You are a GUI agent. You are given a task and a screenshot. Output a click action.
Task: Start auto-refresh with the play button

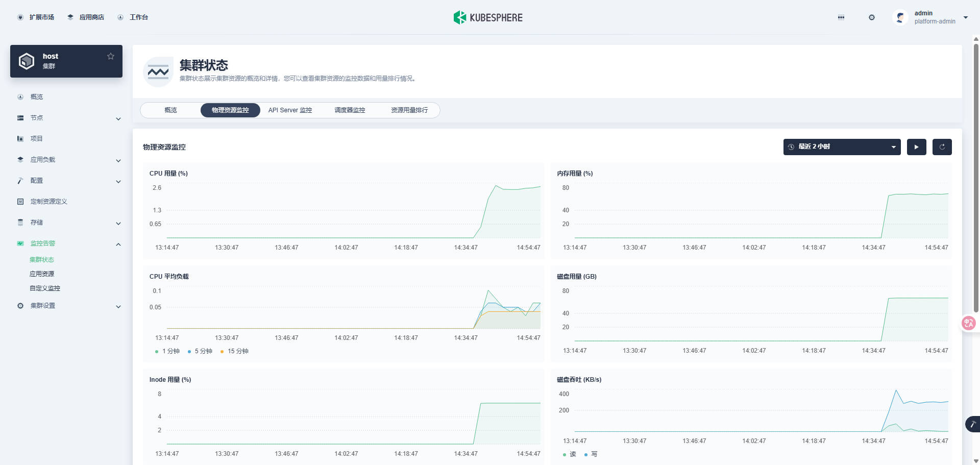[x=916, y=147]
